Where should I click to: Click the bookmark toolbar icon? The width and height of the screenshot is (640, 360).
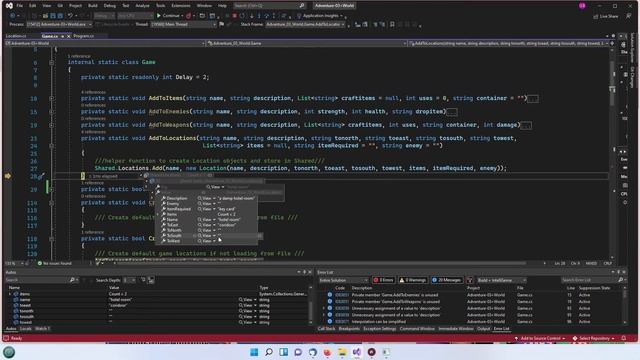pos(392,24)
